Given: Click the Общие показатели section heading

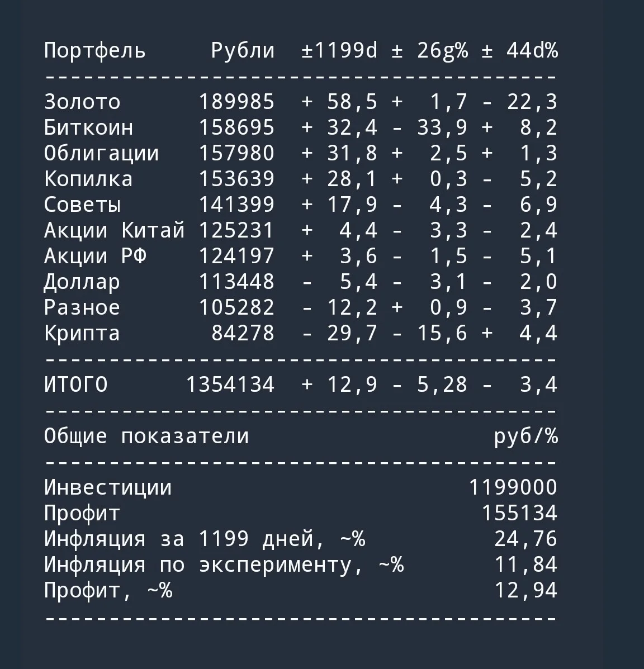Looking at the screenshot, I should point(146,436).
